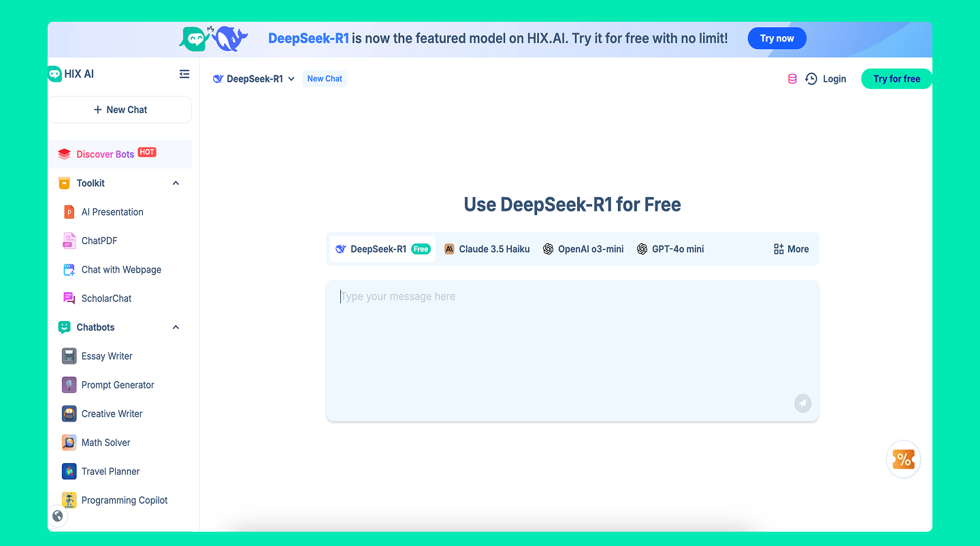Image resolution: width=980 pixels, height=546 pixels.
Task: Click the Try now banner button
Action: [x=777, y=39]
